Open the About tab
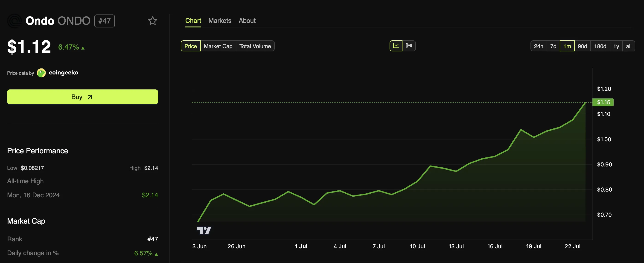 click(247, 21)
